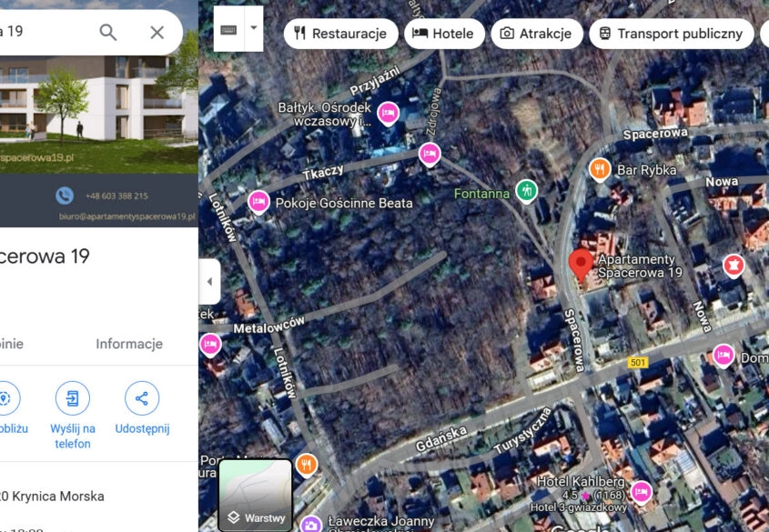The width and height of the screenshot is (769, 532).
Task: Click the search magnifier icon
Action: pyautogui.click(x=108, y=33)
